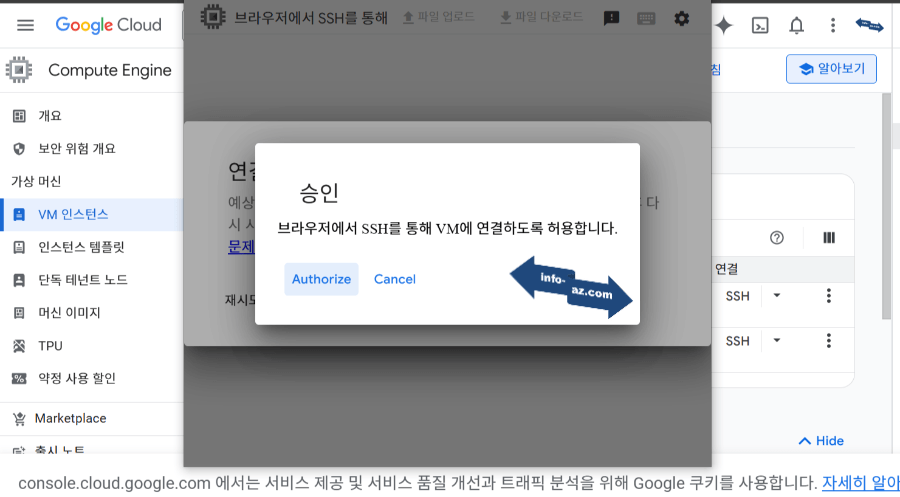Click the Compute Engine title text
The width and height of the screenshot is (900, 497).
point(110,70)
